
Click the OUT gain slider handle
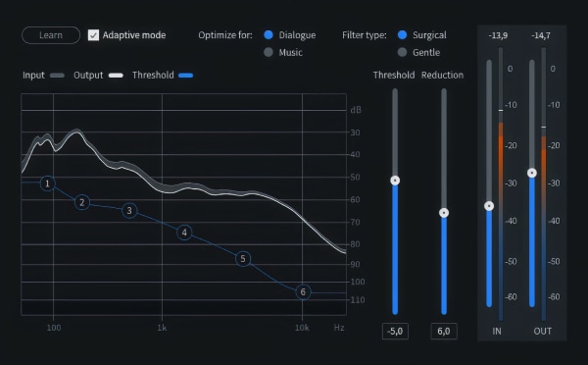532,173
